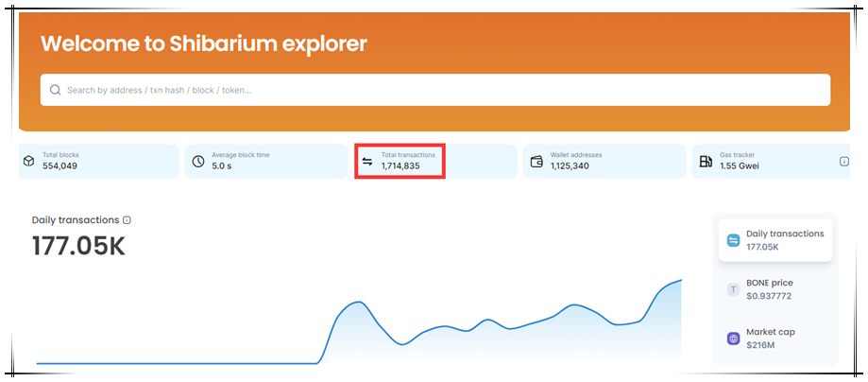Viewport: 868px width, 382px height.
Task: Open the Gas tracker info icon
Action: click(844, 162)
